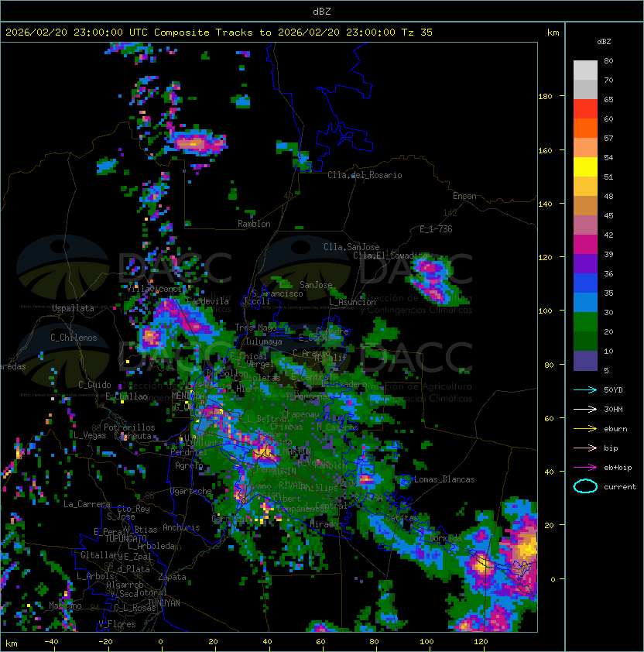Click the 'Tulumaya' map label

(x=264, y=341)
